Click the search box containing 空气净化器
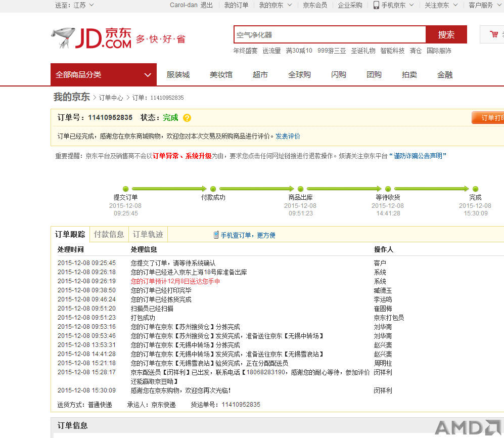The height and width of the screenshot is (438, 504). 330,34
